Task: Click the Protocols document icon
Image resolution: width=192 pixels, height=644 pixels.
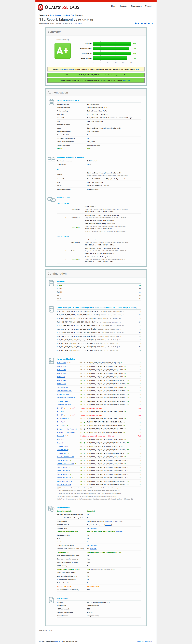Action: pos(51,283)
